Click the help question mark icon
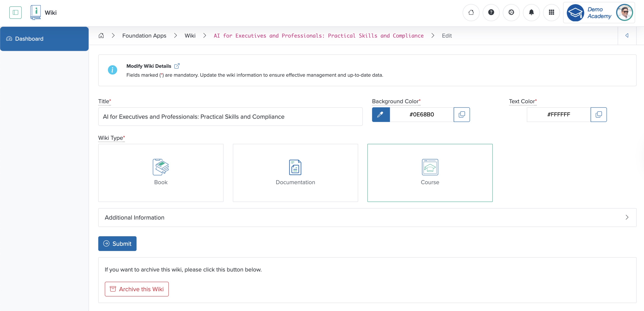The image size is (644, 311). click(x=491, y=12)
